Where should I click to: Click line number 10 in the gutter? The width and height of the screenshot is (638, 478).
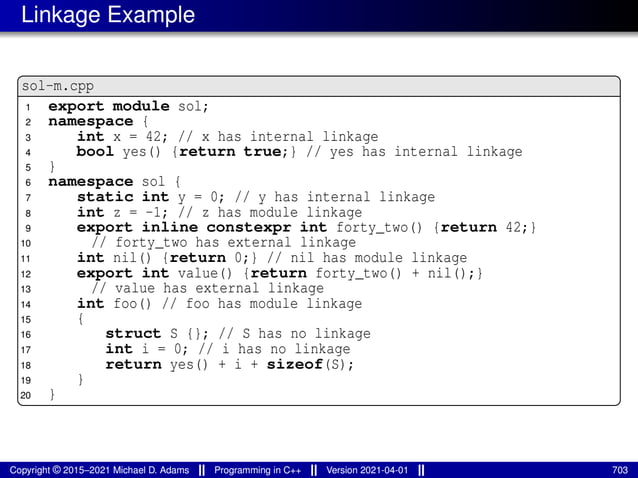point(26,243)
